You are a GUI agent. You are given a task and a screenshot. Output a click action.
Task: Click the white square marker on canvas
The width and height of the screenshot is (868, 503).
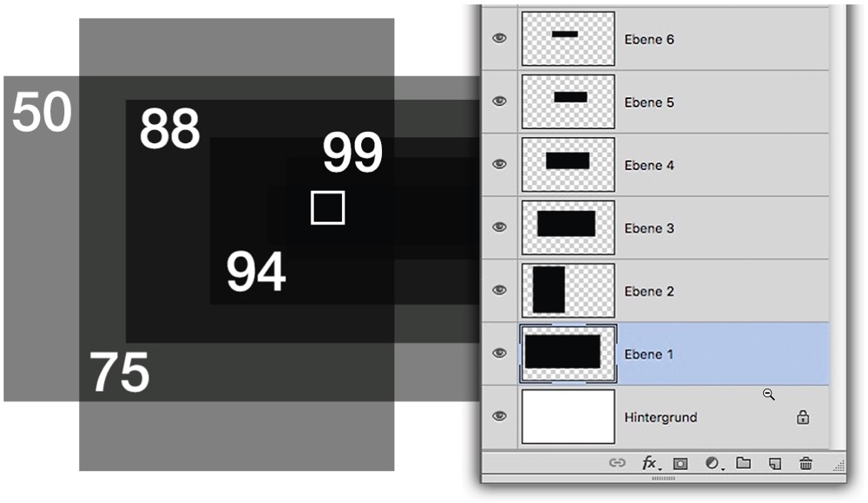click(x=328, y=208)
